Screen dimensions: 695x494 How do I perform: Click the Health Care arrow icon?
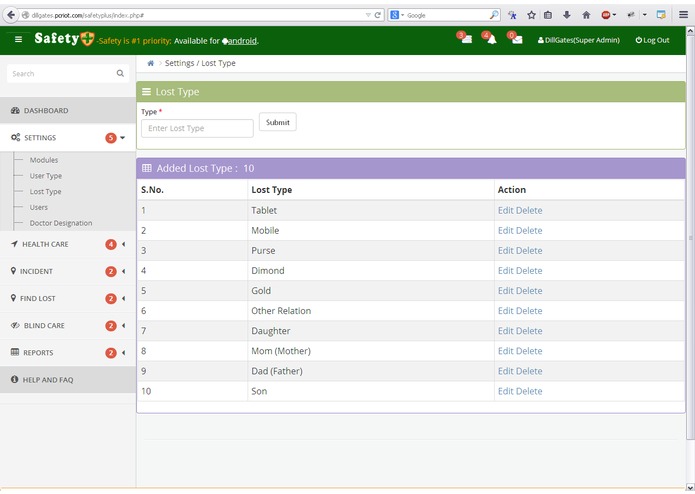15,244
